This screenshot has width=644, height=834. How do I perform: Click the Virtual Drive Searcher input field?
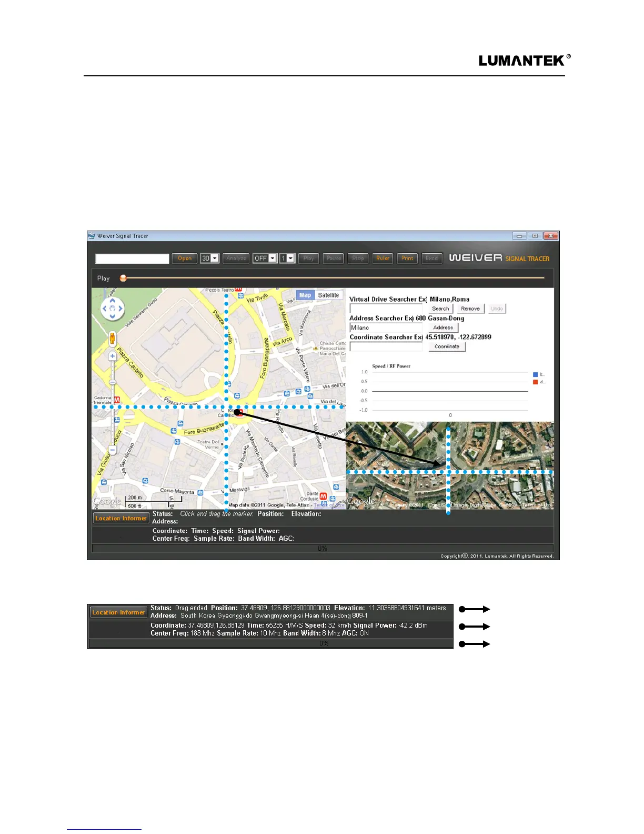coord(386,309)
